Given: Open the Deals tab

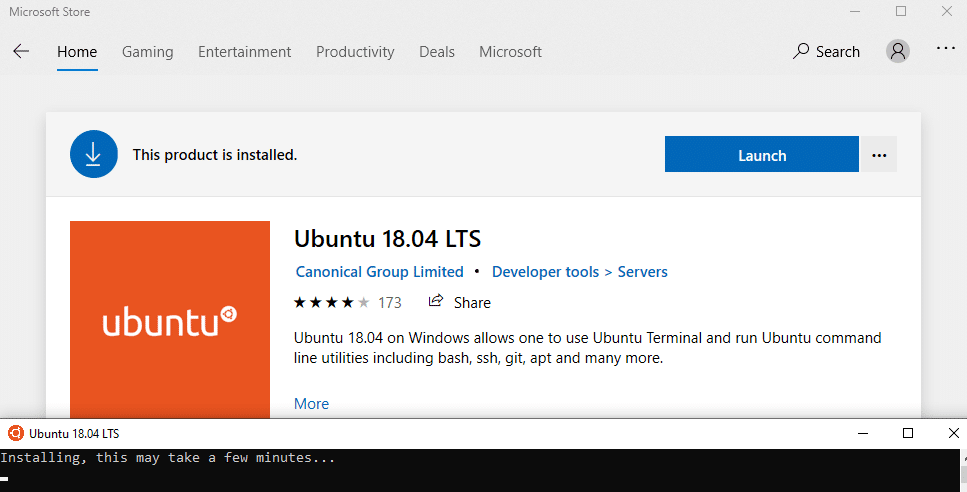Looking at the screenshot, I should 437,52.
